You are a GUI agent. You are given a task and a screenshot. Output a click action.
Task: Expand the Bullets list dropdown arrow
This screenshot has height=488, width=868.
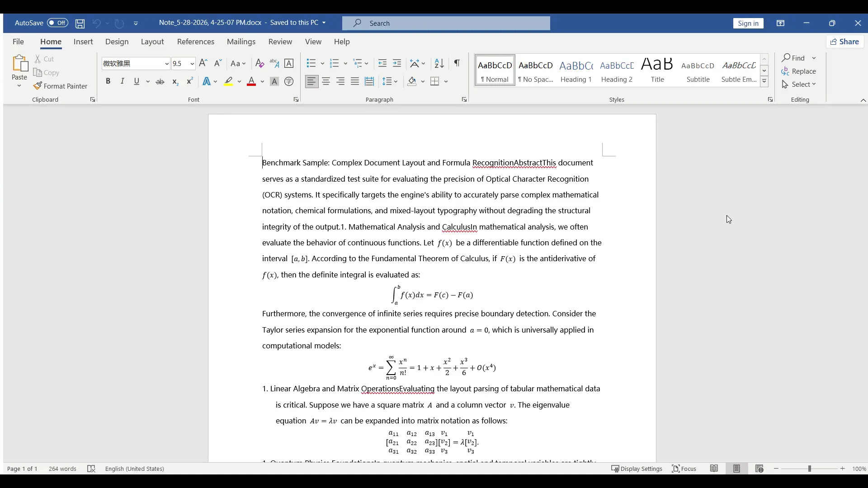(x=322, y=64)
